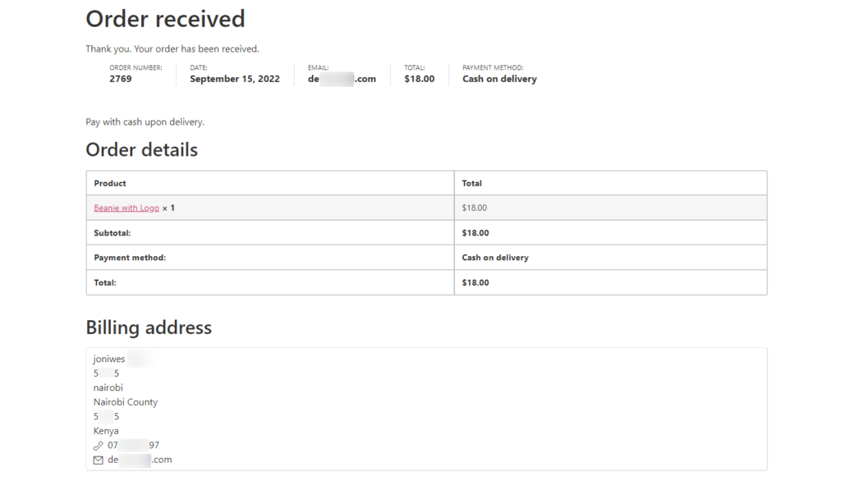Click the Total row amount $18.00
Viewport: 841px width, 504px height.
click(x=476, y=282)
